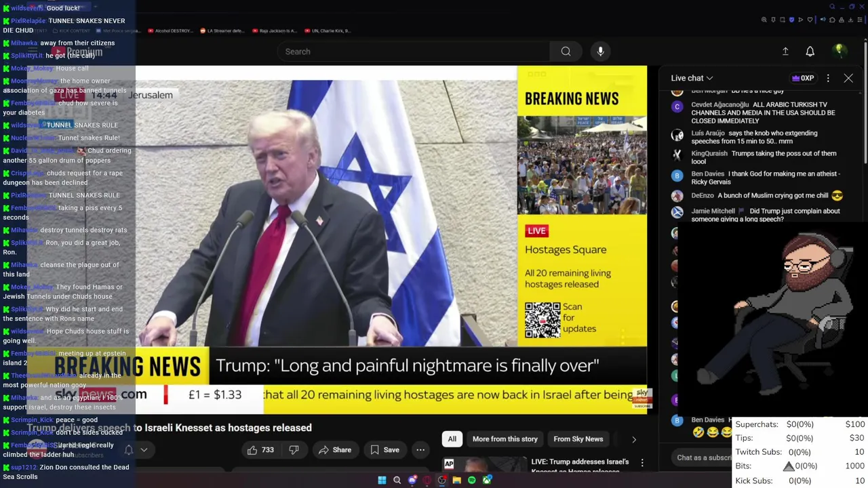Click DeEnzo chat username
This screenshot has height=488, width=868.
(x=703, y=196)
